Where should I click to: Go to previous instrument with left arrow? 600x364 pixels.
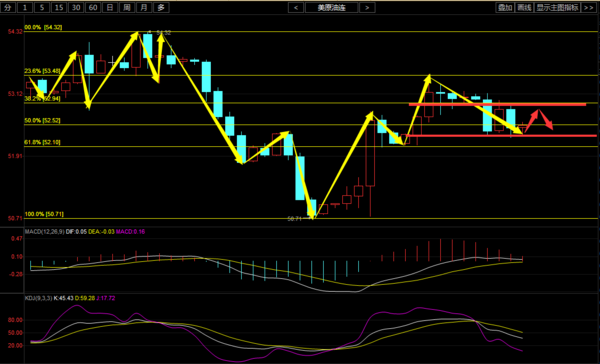tap(296, 7)
